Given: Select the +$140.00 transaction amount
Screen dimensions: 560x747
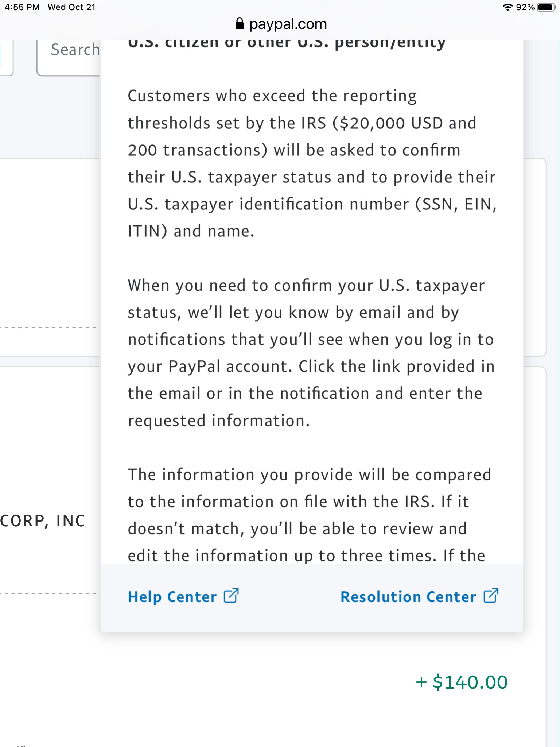Looking at the screenshot, I should point(462,682).
